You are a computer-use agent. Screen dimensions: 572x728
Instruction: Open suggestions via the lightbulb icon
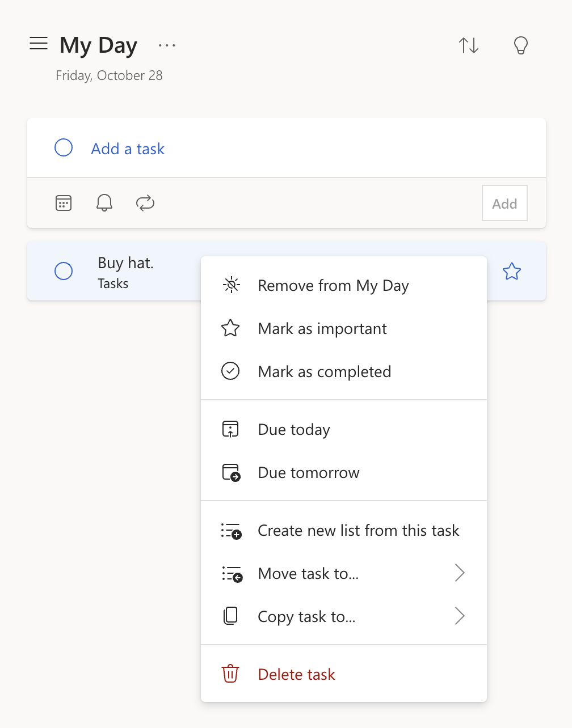pyautogui.click(x=520, y=45)
